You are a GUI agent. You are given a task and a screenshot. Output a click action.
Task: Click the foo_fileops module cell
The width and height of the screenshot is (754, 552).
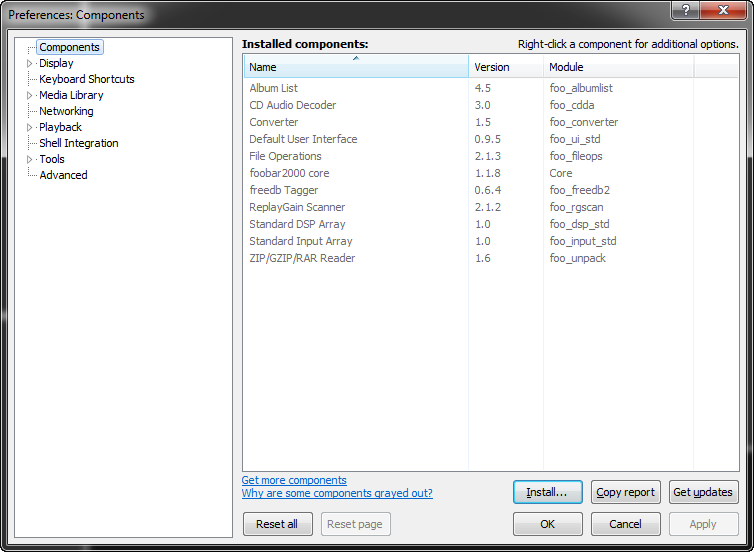pyautogui.click(x=576, y=156)
